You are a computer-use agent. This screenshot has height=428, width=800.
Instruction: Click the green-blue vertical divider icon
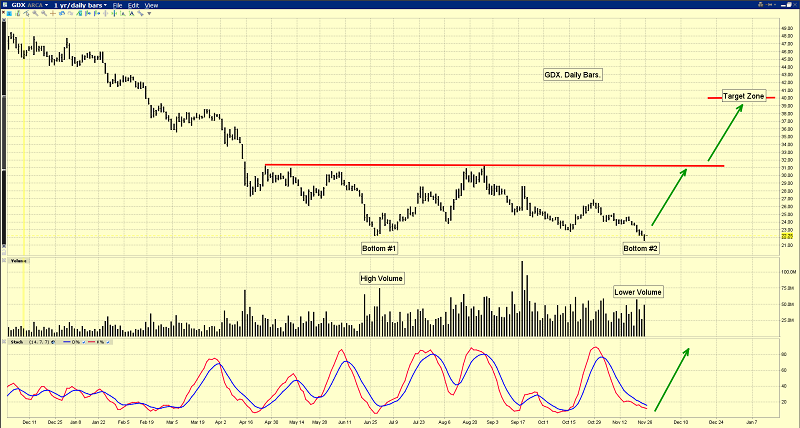tap(114, 13)
